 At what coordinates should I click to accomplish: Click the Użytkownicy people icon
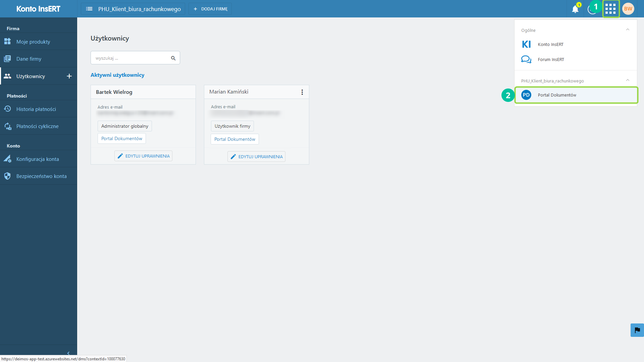[x=7, y=76]
